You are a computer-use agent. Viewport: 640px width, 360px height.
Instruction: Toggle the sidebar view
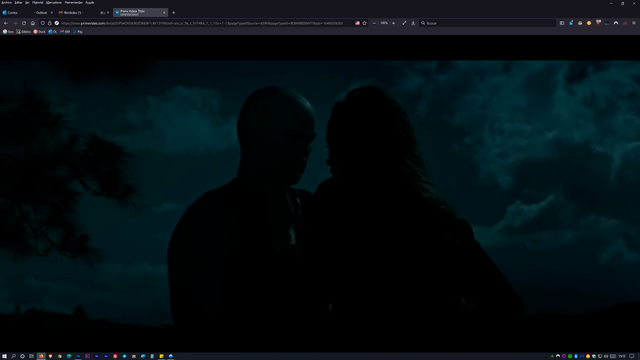562,23
